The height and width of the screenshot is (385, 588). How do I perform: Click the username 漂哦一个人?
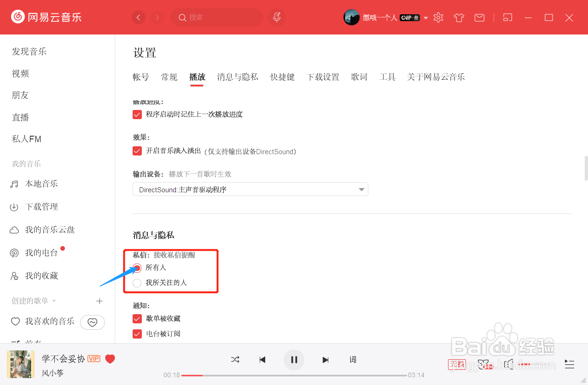click(x=380, y=18)
